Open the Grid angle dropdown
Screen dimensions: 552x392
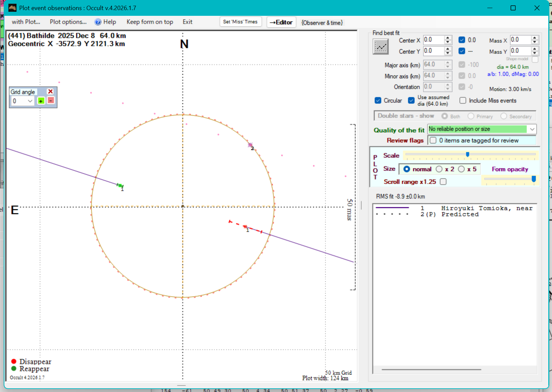click(x=30, y=101)
